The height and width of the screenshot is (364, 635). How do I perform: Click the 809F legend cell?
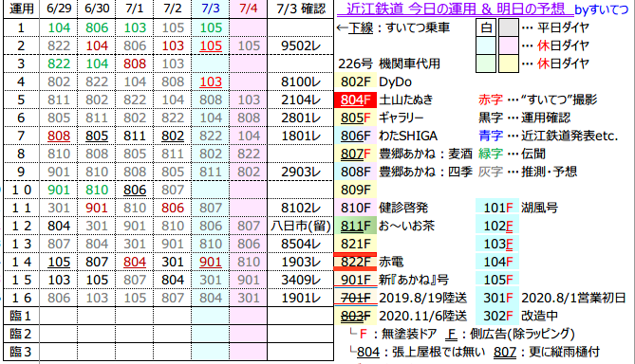pos(356,190)
